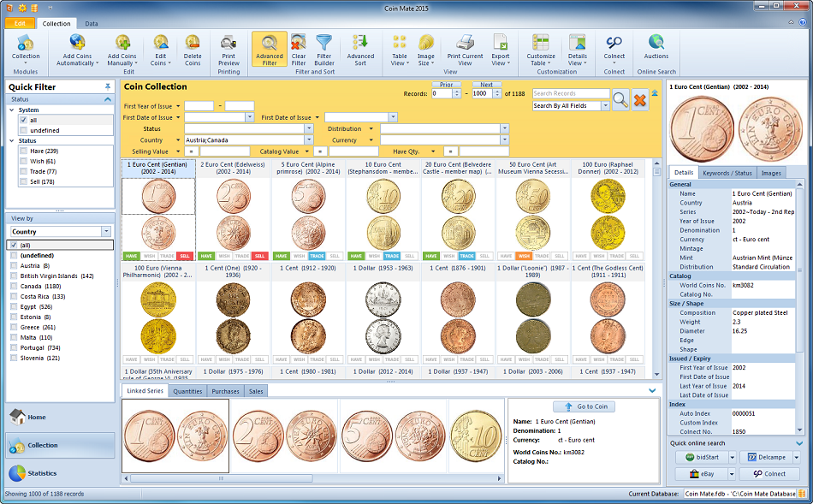
Task: Clear search with the red X icon
Action: 640,99
